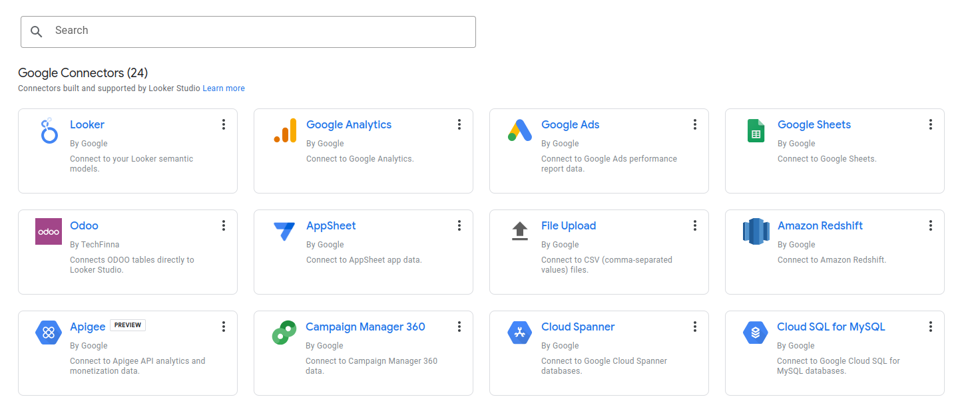Choose the green Google Sheets icon

pyautogui.click(x=756, y=131)
